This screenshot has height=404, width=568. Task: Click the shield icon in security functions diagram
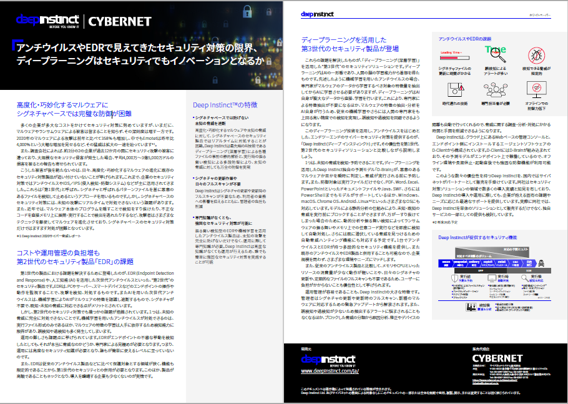click(455, 279)
